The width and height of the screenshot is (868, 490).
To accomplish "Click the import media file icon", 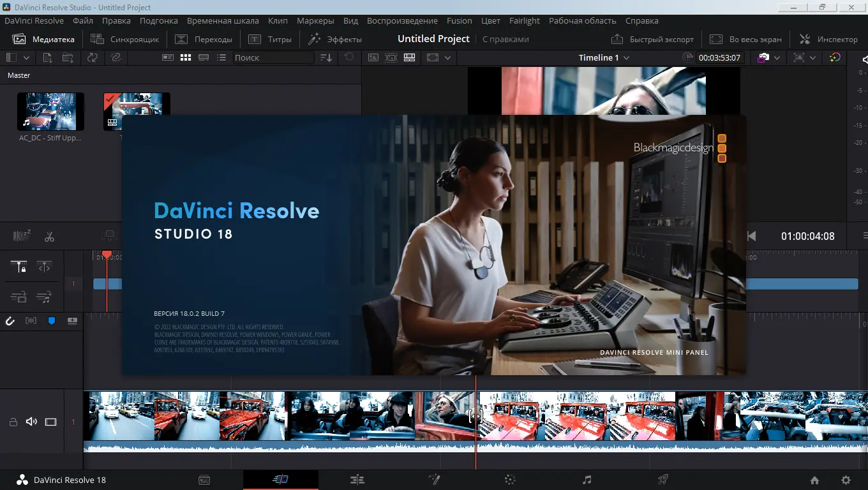I will (47, 57).
